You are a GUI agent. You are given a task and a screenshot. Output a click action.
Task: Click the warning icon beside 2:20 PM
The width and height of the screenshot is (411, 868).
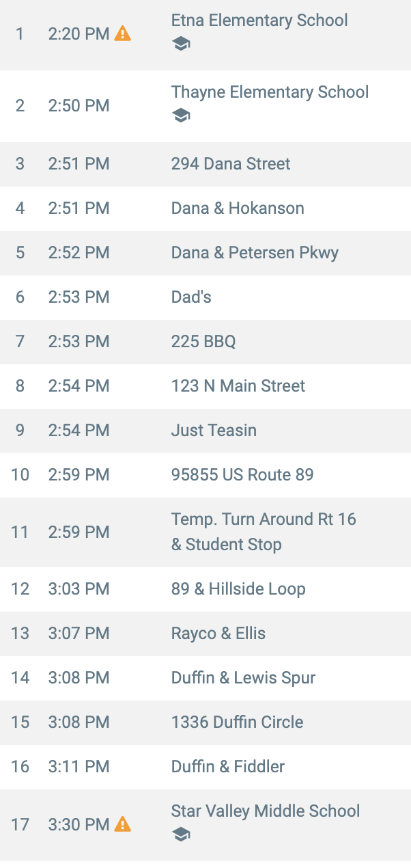click(x=123, y=33)
